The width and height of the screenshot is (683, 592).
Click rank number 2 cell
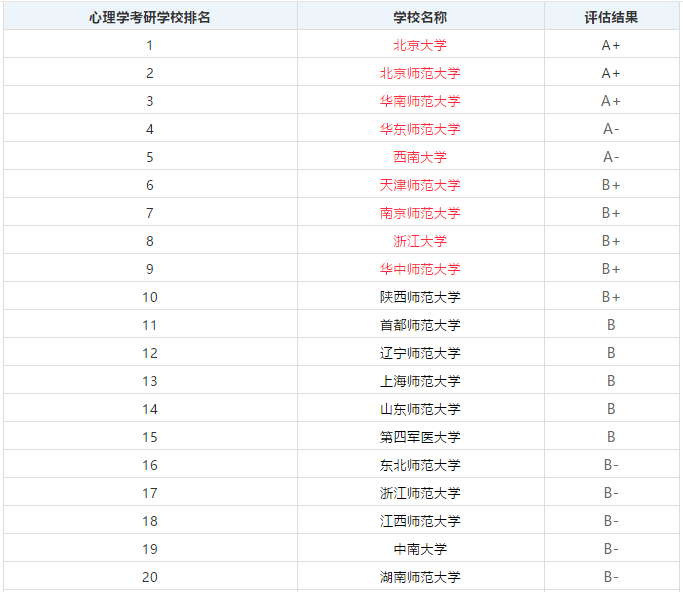[150, 73]
